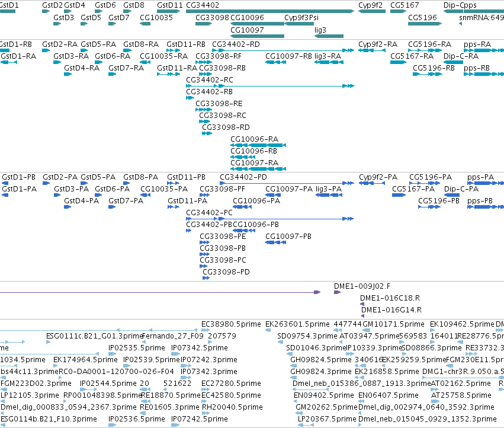Screen dimensions: 504x428
Task: Click the CG34402-RD transcript label
Action: 236,44
